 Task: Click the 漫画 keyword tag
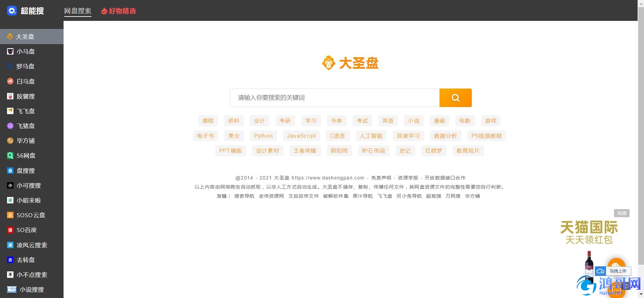[x=439, y=121]
